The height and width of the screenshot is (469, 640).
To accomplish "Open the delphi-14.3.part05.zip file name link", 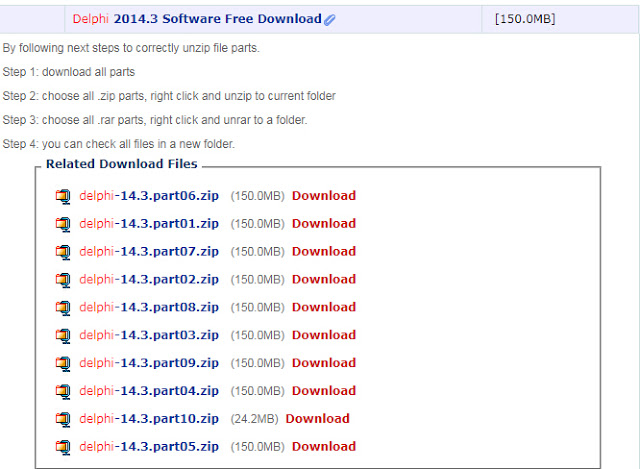I will tap(148, 447).
